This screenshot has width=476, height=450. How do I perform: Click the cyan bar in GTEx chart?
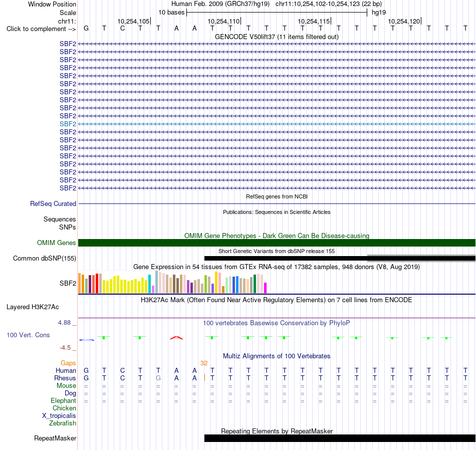(x=149, y=284)
